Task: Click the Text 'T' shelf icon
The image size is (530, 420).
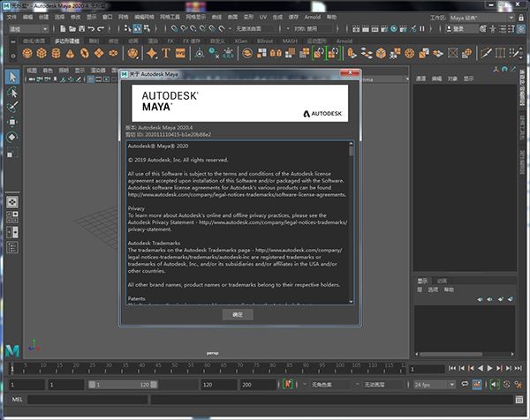Action: [x=165, y=54]
